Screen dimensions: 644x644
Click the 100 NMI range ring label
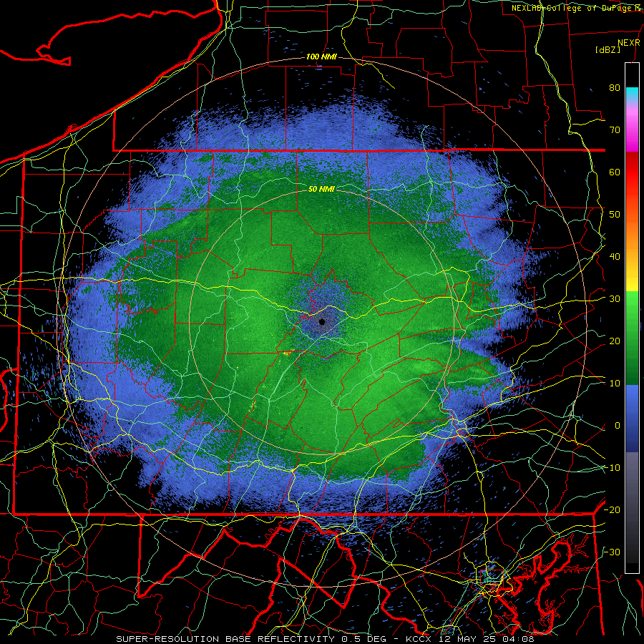(x=321, y=57)
